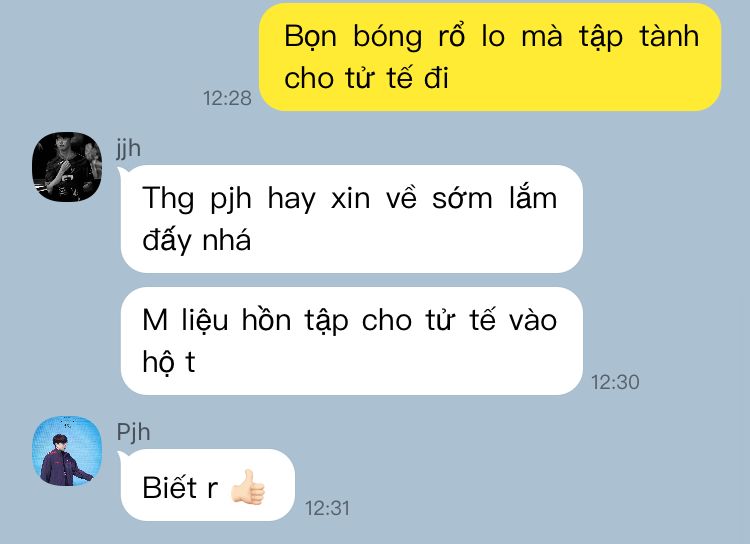Image resolution: width=750 pixels, height=544 pixels.
Task: Tap the letter "M" starting jjh's second message
Action: point(155,320)
